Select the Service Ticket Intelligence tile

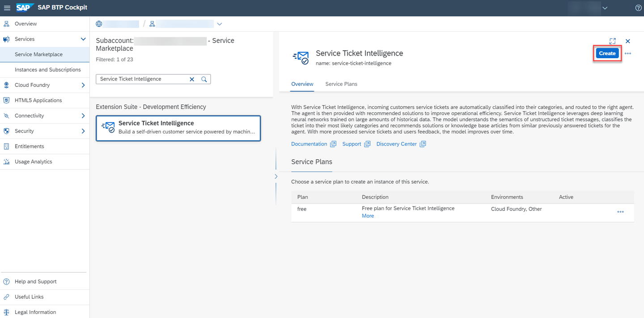pos(178,129)
